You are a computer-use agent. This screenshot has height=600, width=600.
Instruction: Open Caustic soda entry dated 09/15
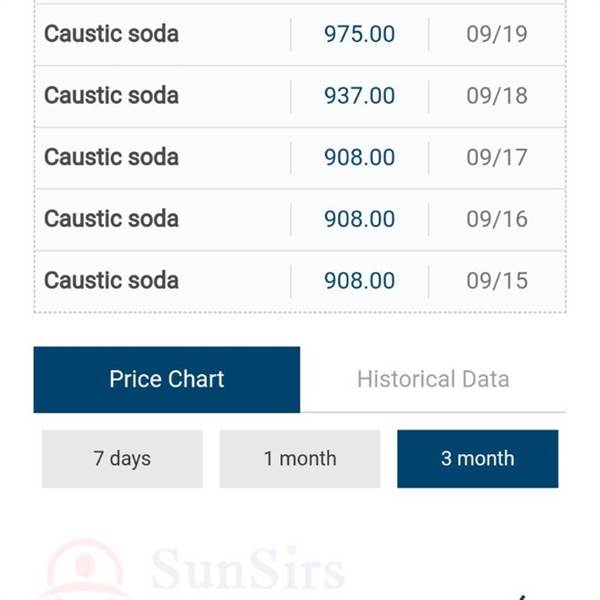pos(112,281)
